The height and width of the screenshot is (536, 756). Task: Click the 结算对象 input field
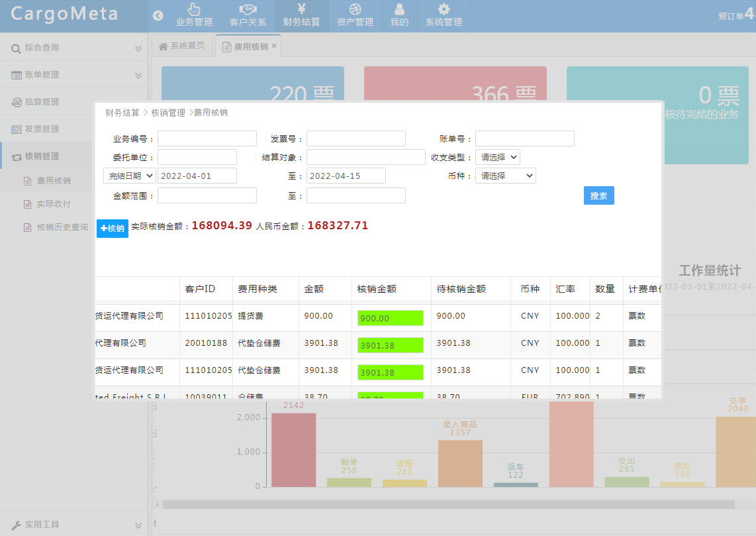[366, 157]
